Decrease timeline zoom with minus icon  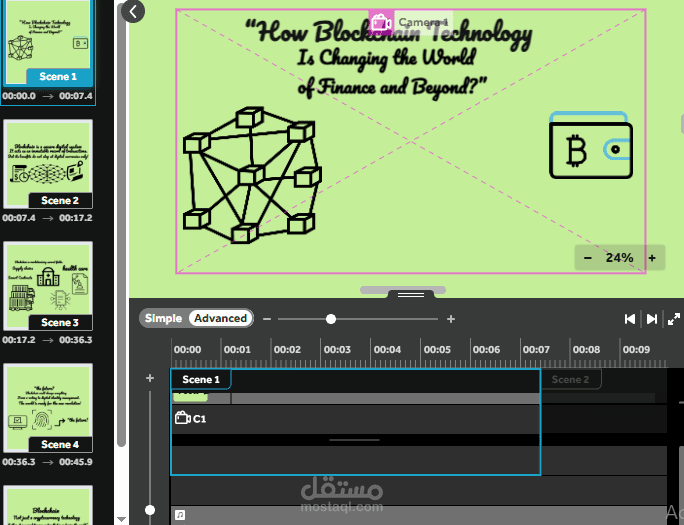[x=267, y=319]
